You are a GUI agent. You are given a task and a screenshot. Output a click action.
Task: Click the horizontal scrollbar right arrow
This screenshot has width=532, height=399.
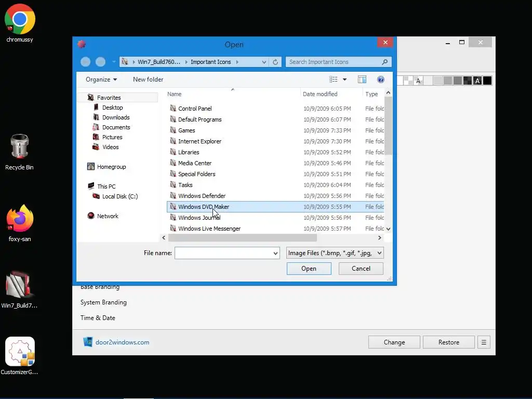[380, 238]
